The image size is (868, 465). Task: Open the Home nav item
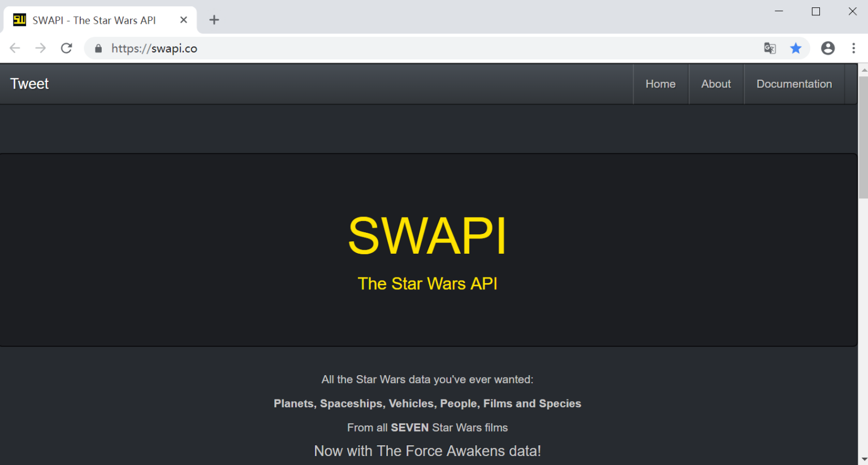point(660,84)
